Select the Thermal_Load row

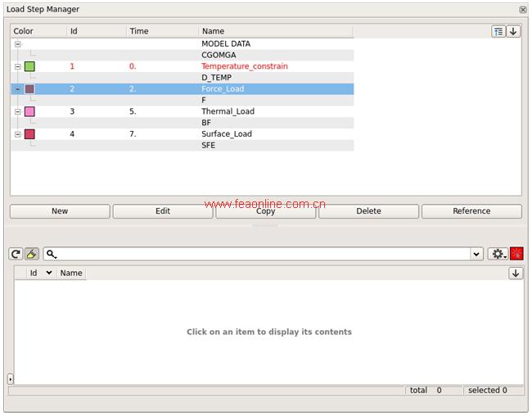point(228,111)
